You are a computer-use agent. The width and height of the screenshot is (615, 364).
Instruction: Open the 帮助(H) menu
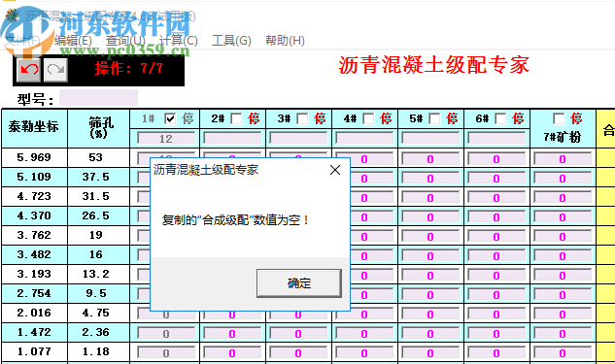pyautogui.click(x=285, y=41)
